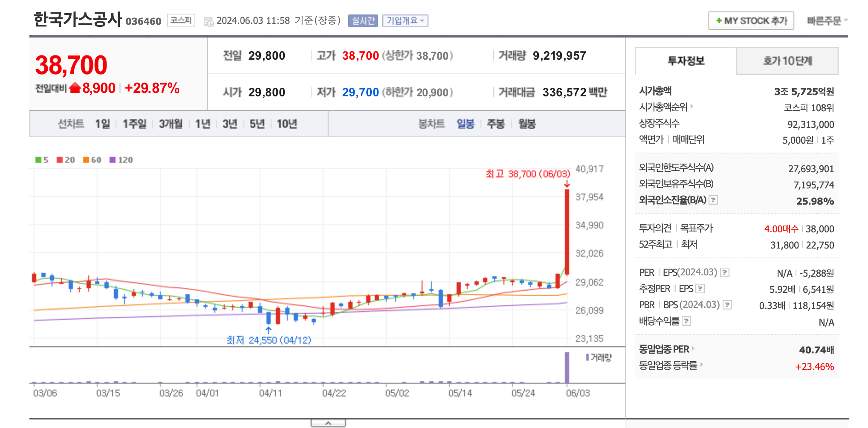Select the 1일 line chart period
Viewport: 868px width, 428px height.
[x=102, y=124]
